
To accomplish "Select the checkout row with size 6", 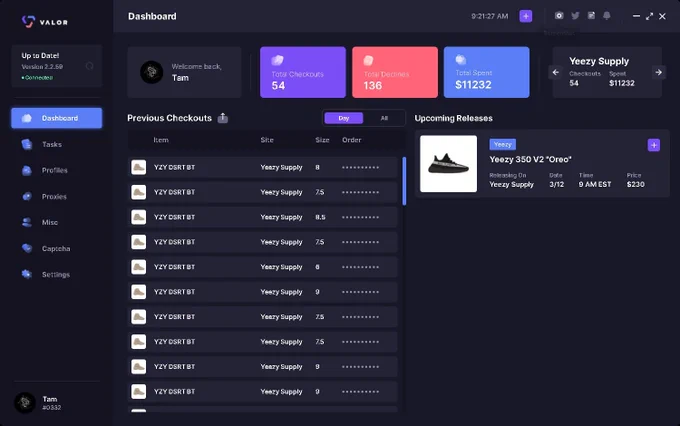I will pos(263,267).
